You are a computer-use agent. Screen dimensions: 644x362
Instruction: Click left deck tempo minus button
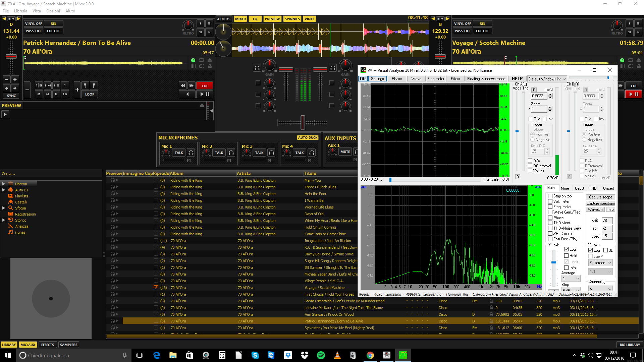point(7,79)
